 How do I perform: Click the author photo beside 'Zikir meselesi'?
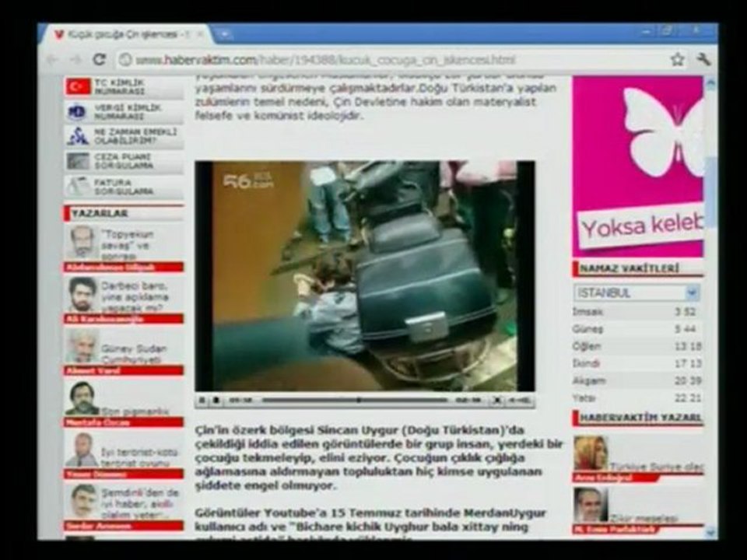coord(590,505)
